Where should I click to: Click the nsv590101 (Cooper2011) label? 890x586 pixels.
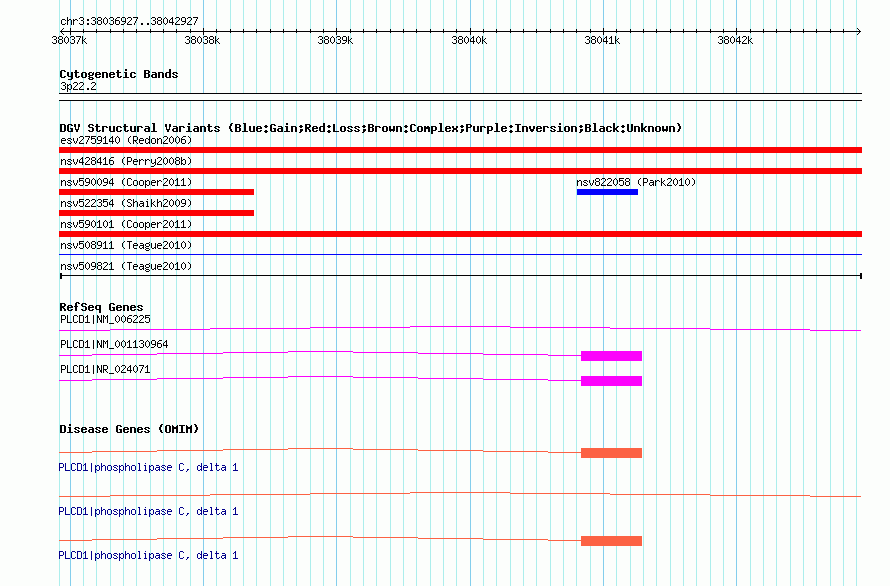(x=126, y=224)
